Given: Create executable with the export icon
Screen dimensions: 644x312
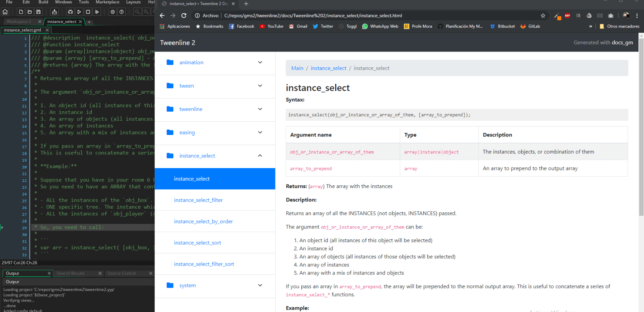Looking at the screenshot, I should [54, 12].
